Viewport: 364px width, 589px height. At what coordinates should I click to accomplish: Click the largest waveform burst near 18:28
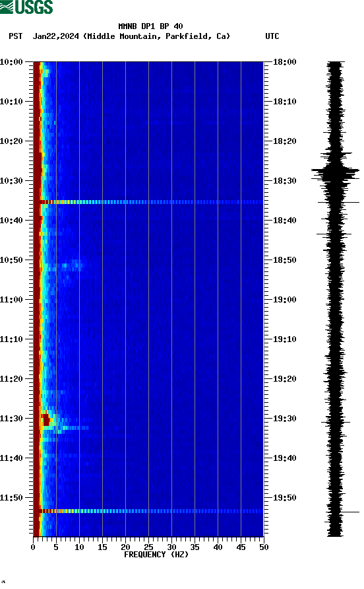[x=335, y=174]
